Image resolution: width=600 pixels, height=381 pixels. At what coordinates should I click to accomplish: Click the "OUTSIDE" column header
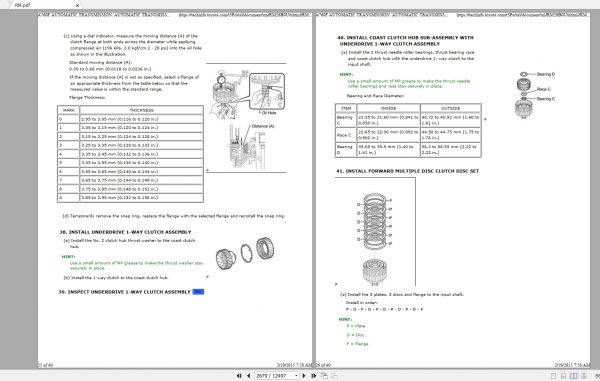point(450,109)
